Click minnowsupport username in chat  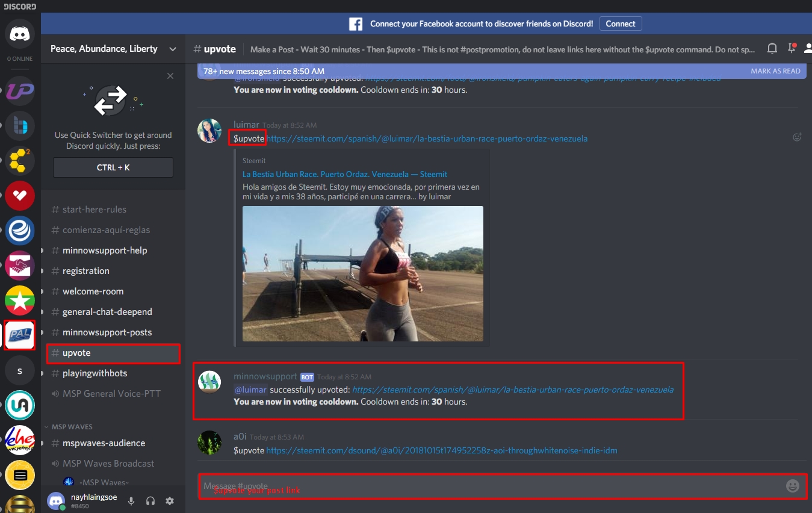pyautogui.click(x=265, y=376)
